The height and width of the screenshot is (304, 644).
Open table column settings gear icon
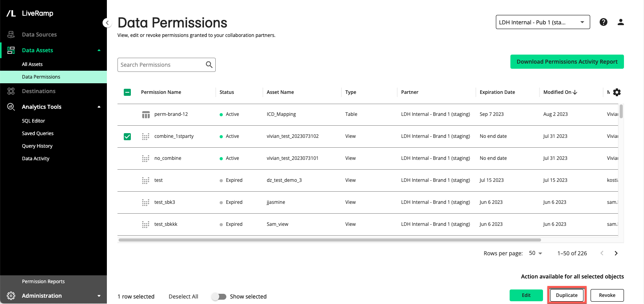pos(617,92)
